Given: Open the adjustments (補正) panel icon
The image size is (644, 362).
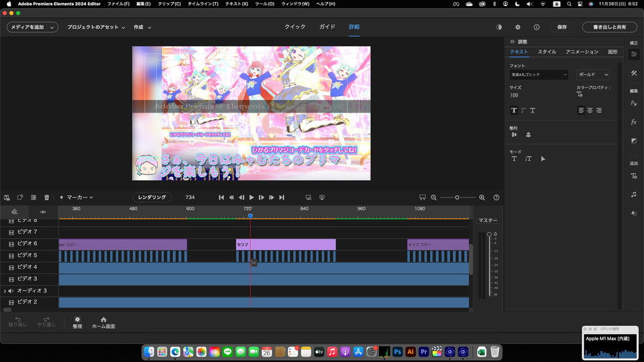Looking at the screenshot, I should [x=634, y=54].
